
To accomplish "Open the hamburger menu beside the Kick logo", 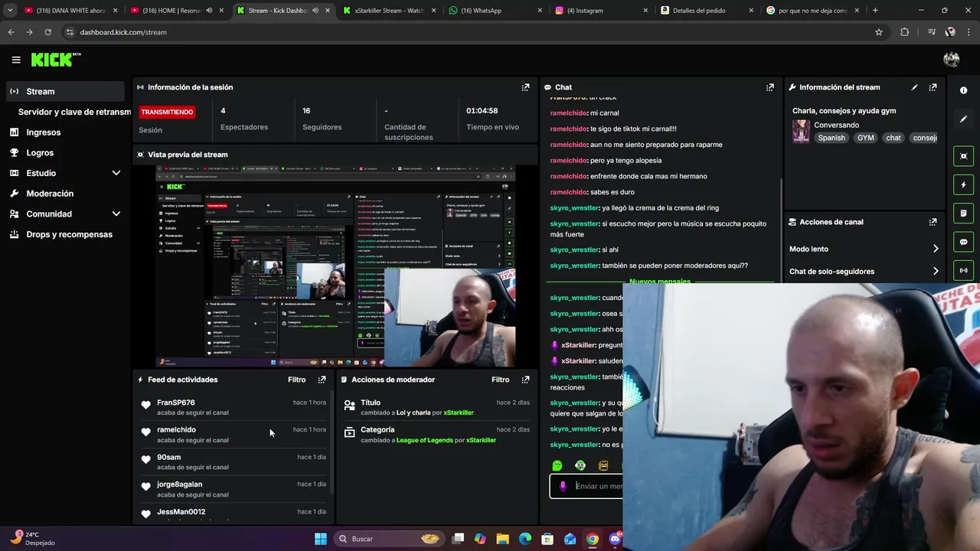I will (x=16, y=60).
